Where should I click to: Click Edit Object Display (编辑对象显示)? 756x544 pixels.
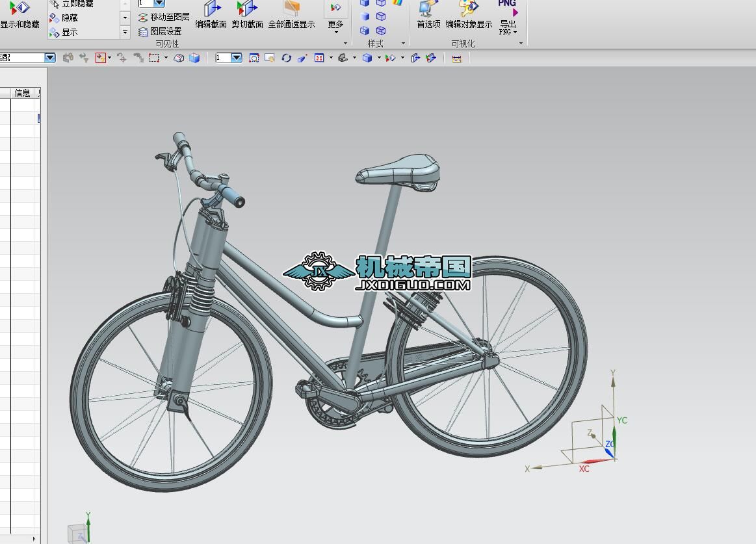(x=469, y=15)
